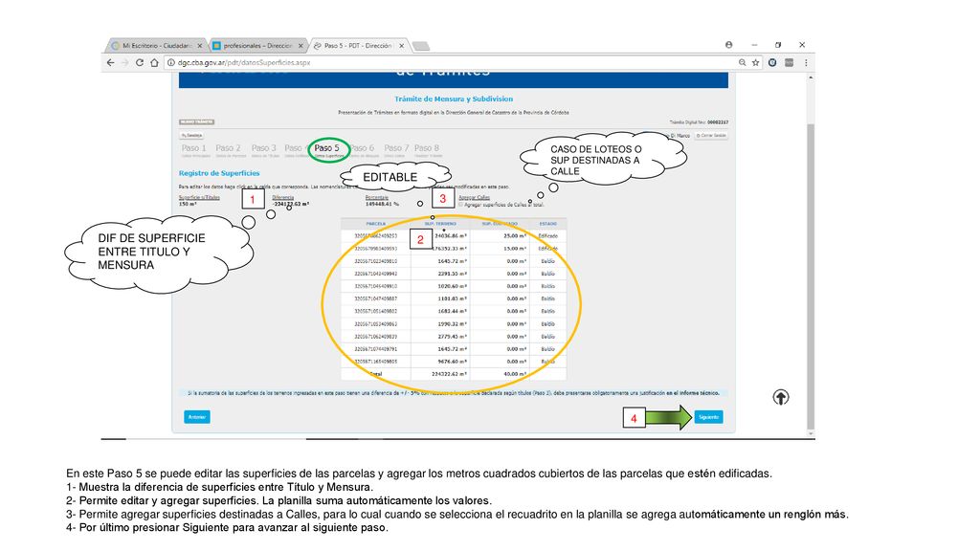The image size is (980, 551).
Task: Open the browser home page
Action: (x=154, y=62)
